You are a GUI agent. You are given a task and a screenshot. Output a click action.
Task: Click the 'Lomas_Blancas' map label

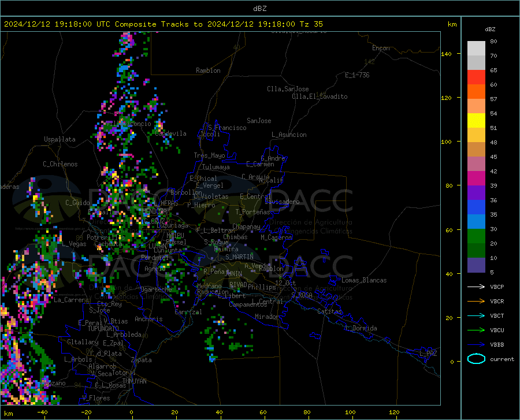click(364, 280)
